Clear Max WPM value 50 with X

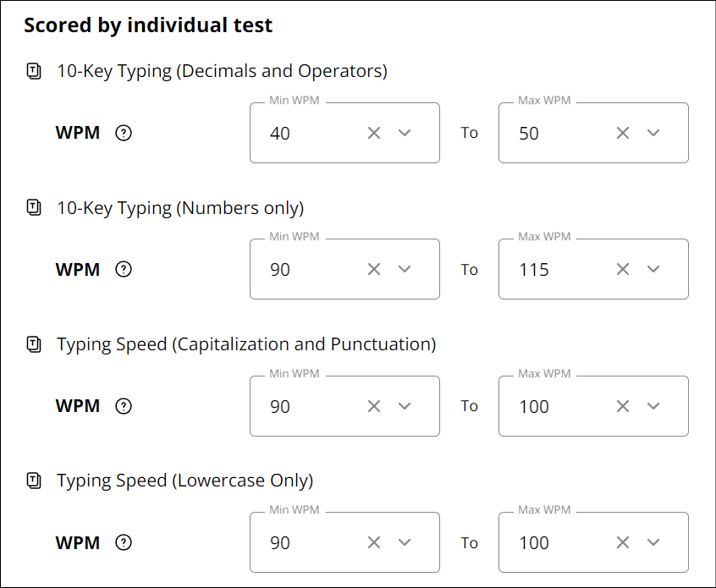[x=623, y=133]
